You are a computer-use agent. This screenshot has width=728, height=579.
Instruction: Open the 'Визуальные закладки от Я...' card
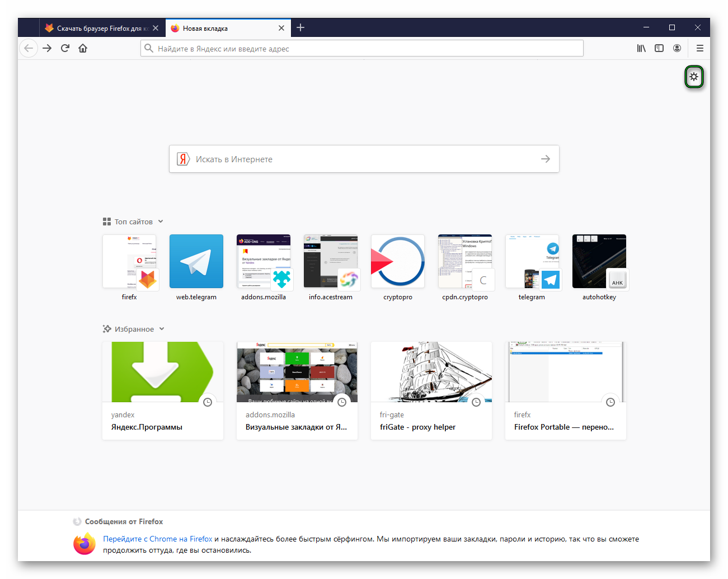[297, 390]
